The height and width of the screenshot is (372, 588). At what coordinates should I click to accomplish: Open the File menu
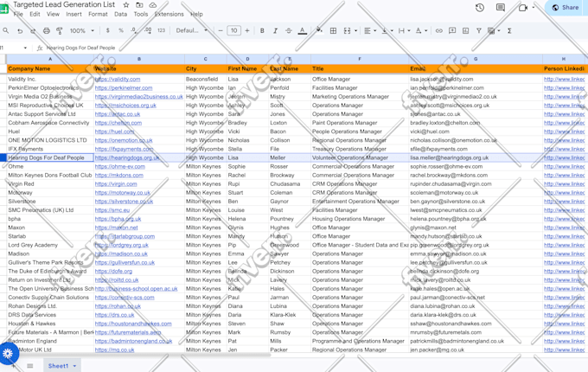point(18,14)
